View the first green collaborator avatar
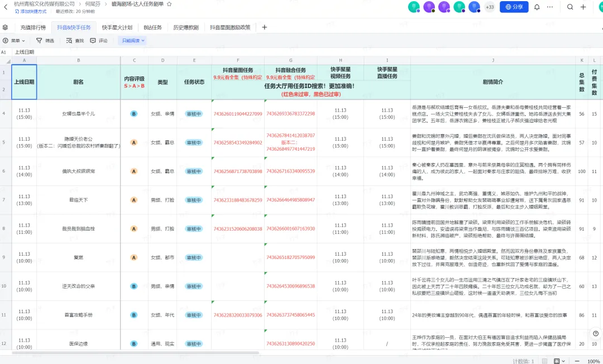603x364 pixels. click(x=414, y=7)
